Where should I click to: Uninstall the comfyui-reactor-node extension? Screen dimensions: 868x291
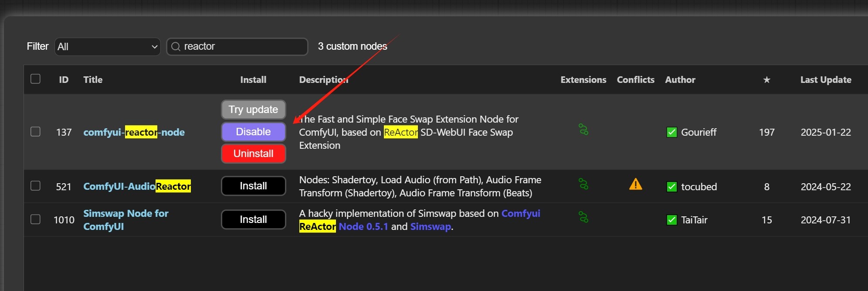254,154
